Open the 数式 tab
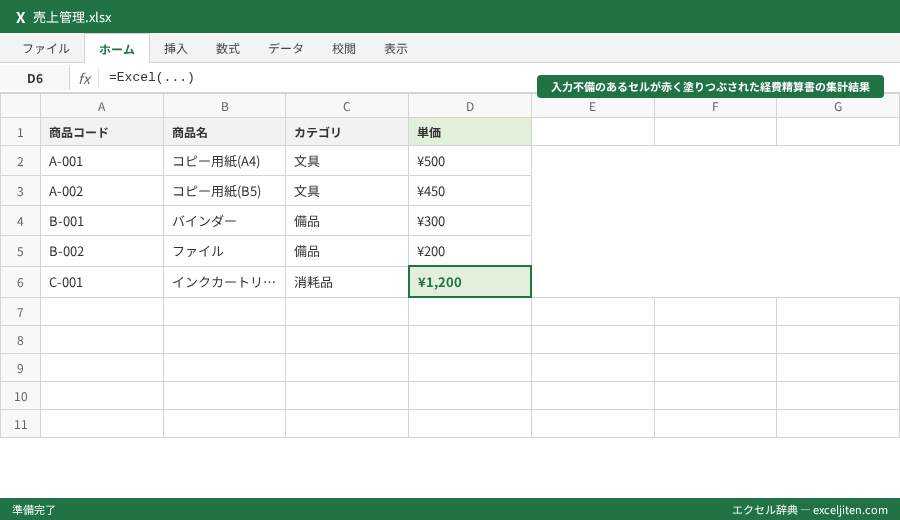The height and width of the screenshot is (520, 900). pyautogui.click(x=228, y=49)
